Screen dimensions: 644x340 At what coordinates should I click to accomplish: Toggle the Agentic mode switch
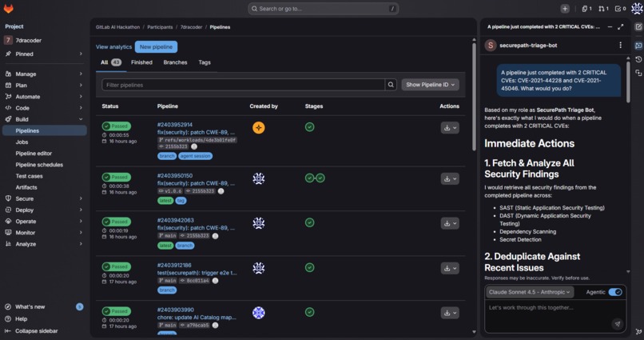click(615, 292)
